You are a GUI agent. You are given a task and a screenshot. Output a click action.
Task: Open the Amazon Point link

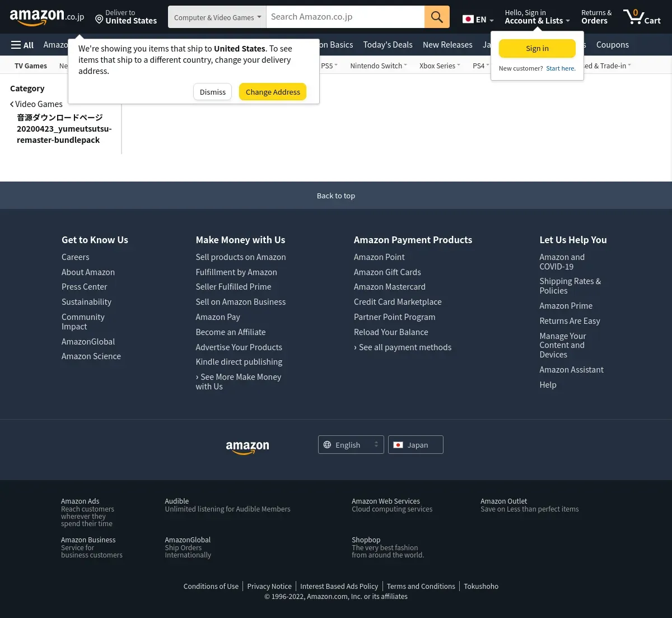tap(379, 257)
